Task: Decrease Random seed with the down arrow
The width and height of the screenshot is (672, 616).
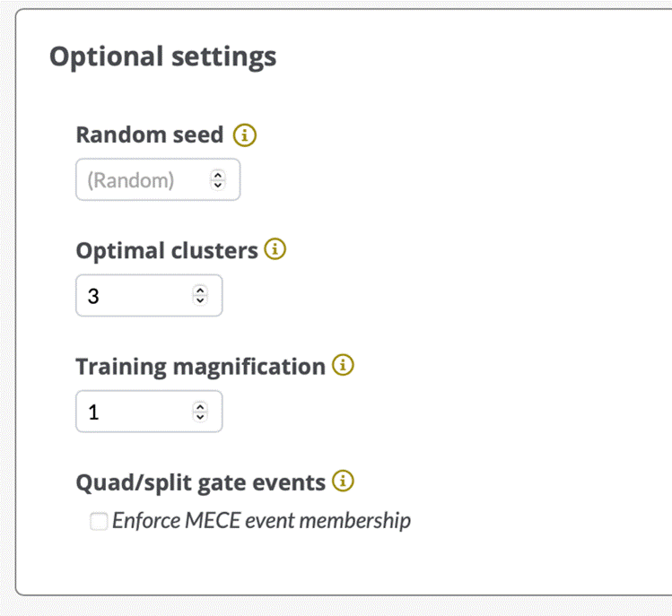Action: click(217, 185)
